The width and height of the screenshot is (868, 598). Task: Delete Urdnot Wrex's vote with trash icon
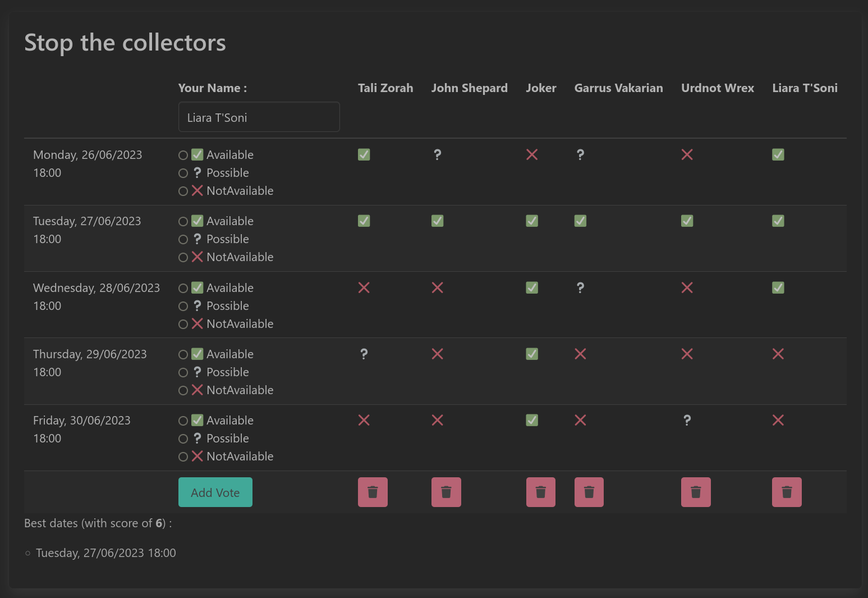pos(696,492)
